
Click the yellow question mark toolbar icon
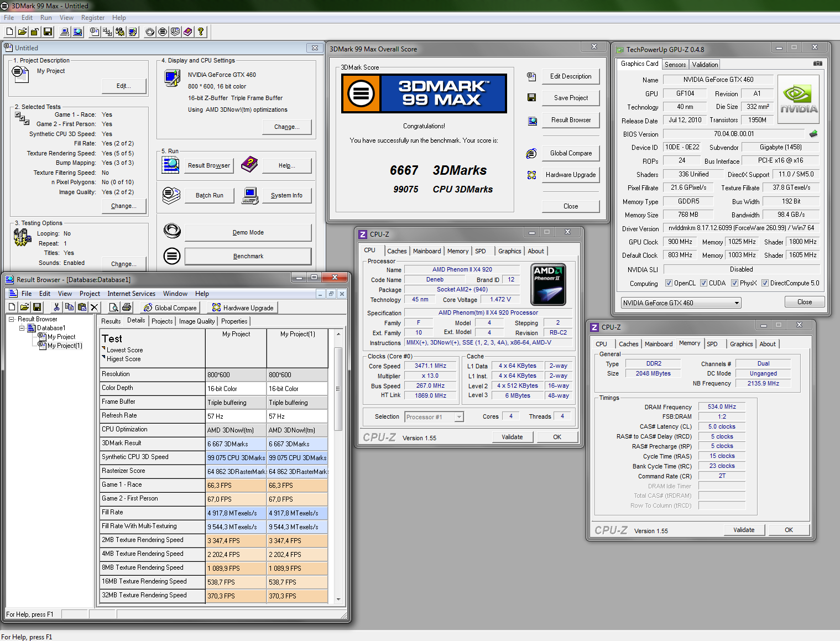pyautogui.click(x=201, y=32)
